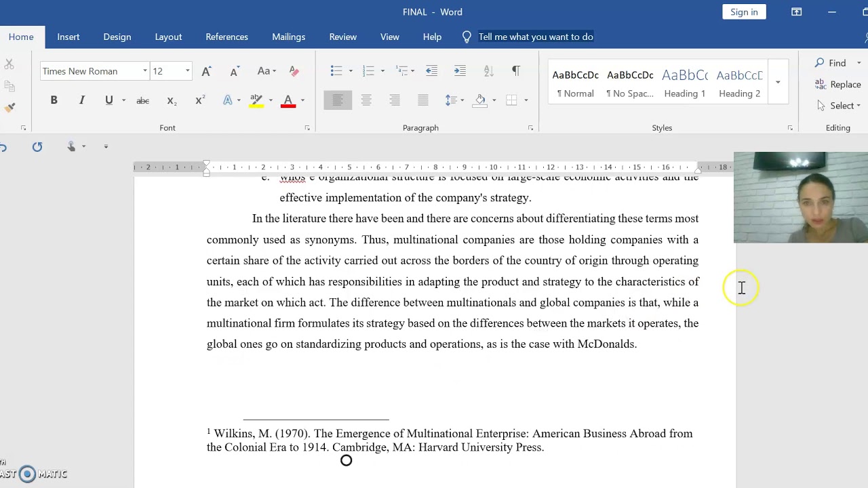Click the Find button

(831, 63)
